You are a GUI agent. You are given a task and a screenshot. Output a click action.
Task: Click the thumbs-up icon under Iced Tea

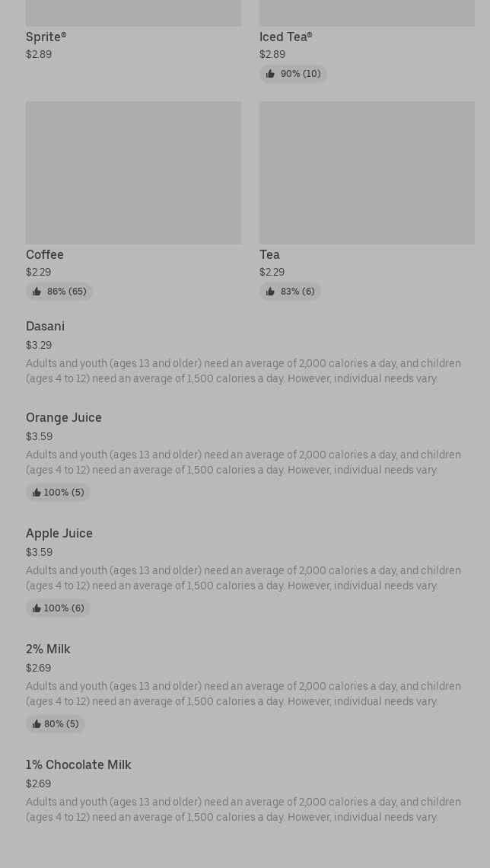point(270,74)
